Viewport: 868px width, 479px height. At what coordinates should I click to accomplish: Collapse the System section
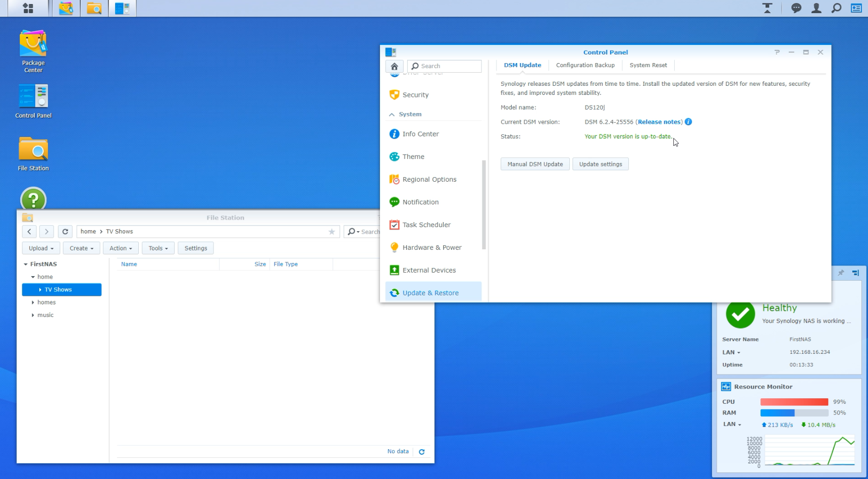click(392, 115)
